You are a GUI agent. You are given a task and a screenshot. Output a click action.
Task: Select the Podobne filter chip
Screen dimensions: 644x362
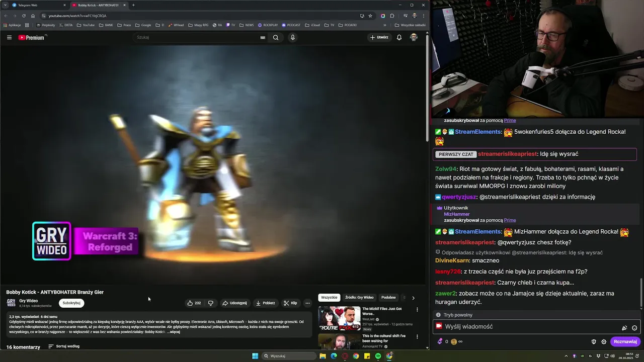388,298
